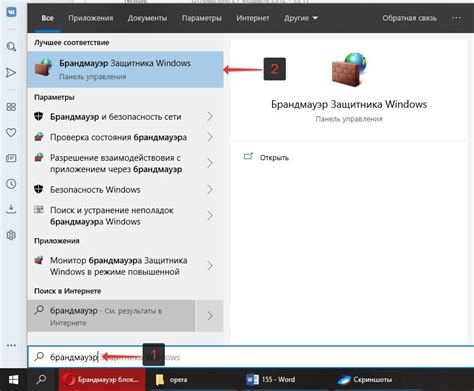Open the flow send arrow in Opera sidebar
The height and width of the screenshot is (391, 474).
click(11, 73)
